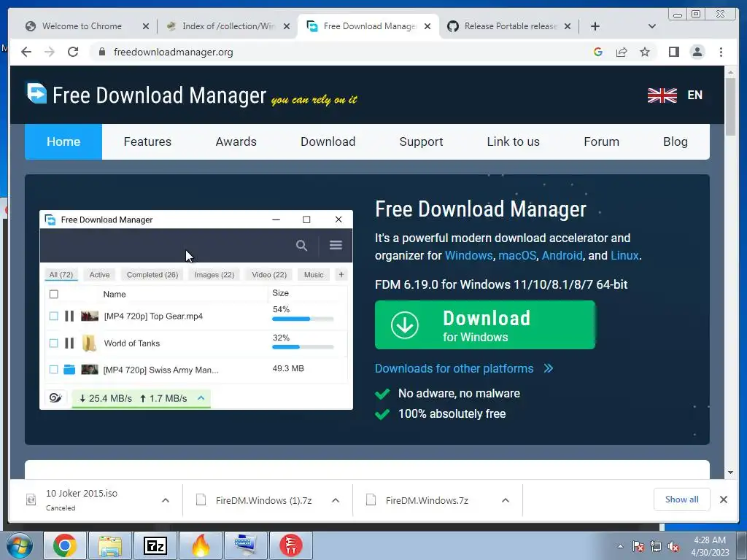This screenshot has height=560, width=747.
Task: Expand options for FireDM.Windows (1).7z download
Action: pyautogui.click(x=336, y=500)
